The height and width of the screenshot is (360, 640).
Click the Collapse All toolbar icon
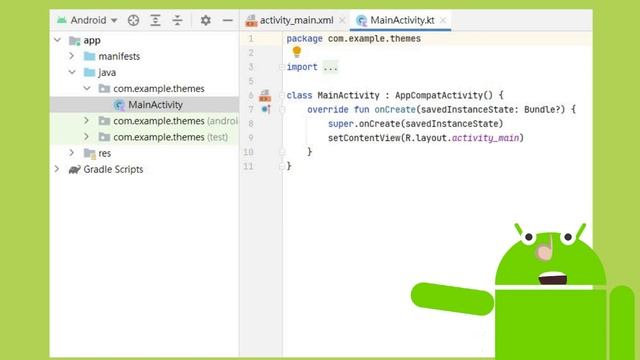[178, 20]
